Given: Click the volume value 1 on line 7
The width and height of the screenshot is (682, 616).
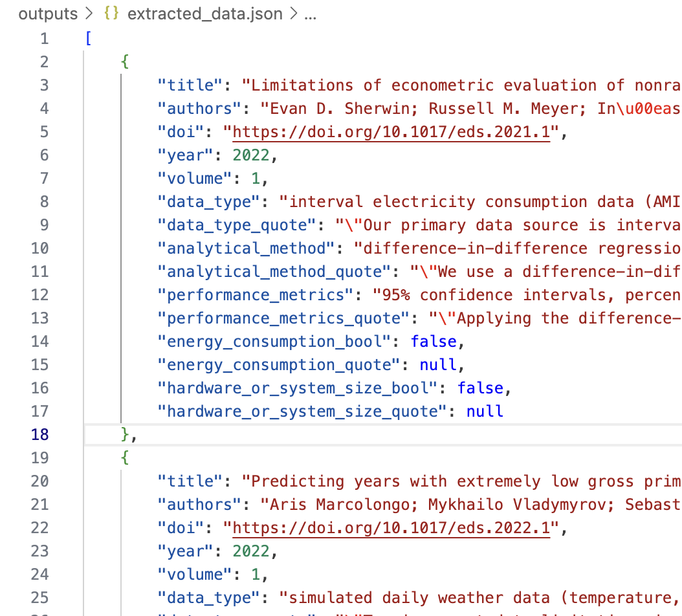Looking at the screenshot, I should [x=256, y=179].
